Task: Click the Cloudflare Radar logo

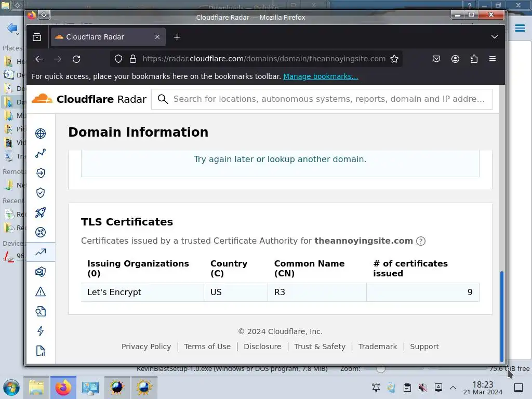Action: click(89, 99)
